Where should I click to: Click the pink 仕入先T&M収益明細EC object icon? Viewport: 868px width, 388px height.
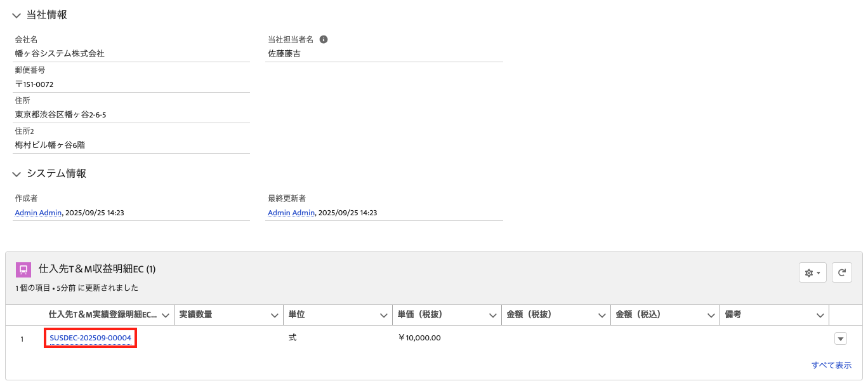coord(23,269)
